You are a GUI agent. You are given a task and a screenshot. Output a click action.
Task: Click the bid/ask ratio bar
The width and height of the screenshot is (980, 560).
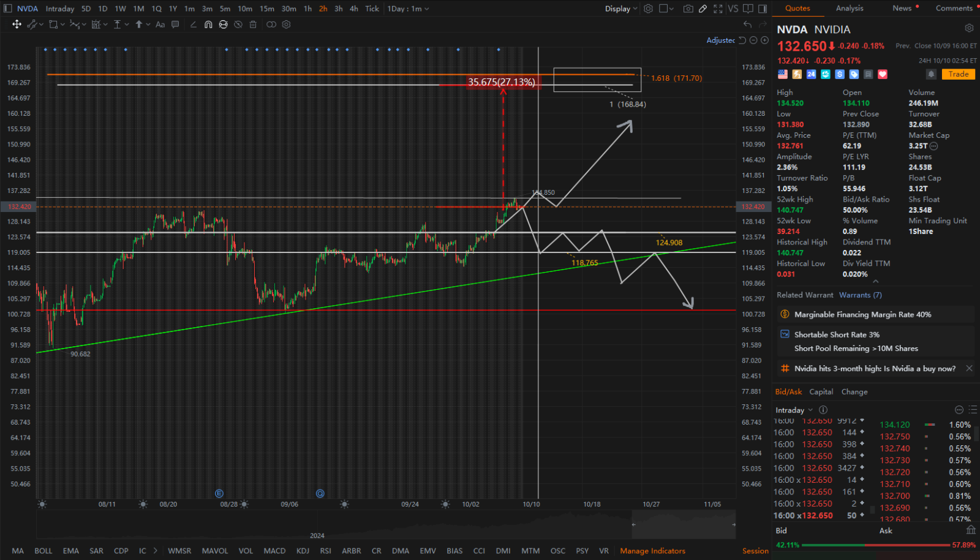coord(876,545)
